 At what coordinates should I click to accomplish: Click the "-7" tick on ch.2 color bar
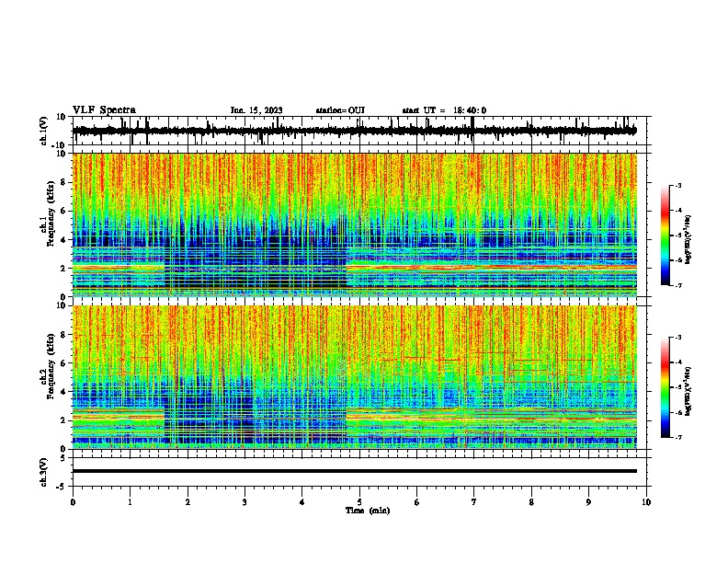[x=678, y=437]
